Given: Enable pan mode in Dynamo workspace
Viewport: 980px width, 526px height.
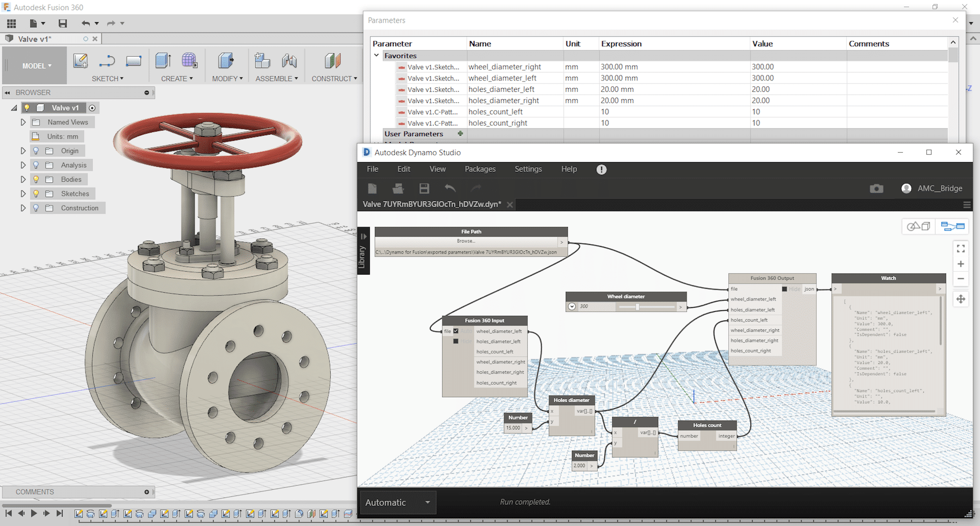Looking at the screenshot, I should [960, 299].
